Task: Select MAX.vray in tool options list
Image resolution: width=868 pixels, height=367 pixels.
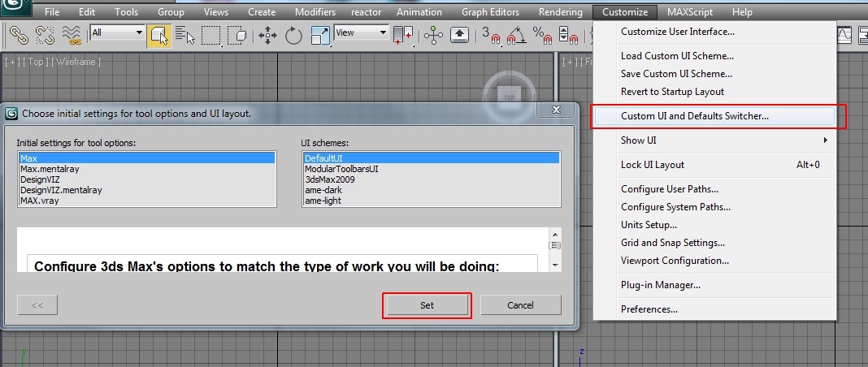Action: tap(146, 201)
